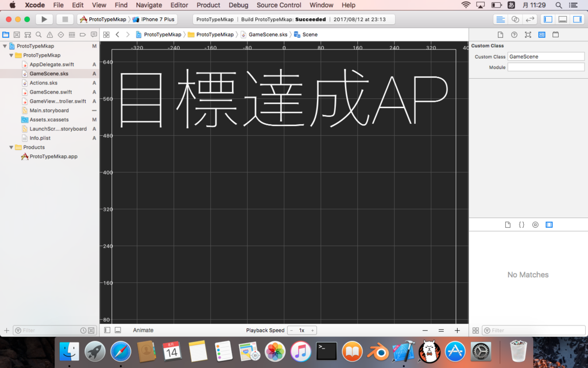Show the Object library
588x368 pixels.
(536, 225)
